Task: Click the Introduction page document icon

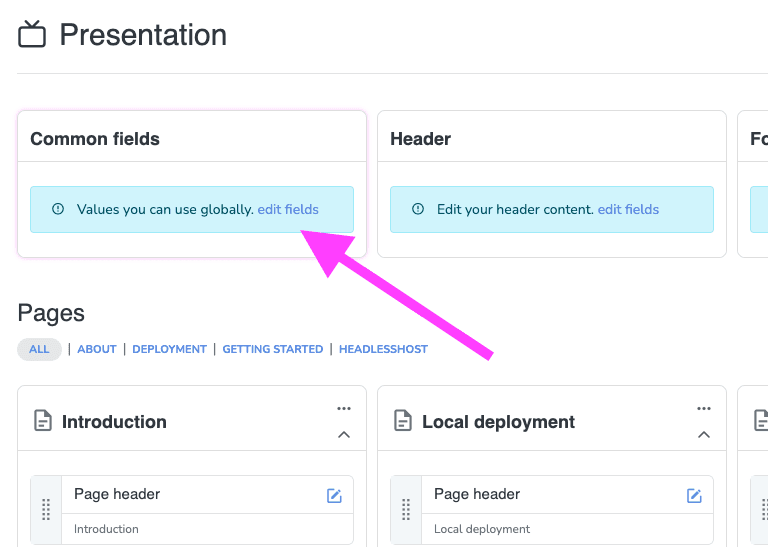Action: 42,421
